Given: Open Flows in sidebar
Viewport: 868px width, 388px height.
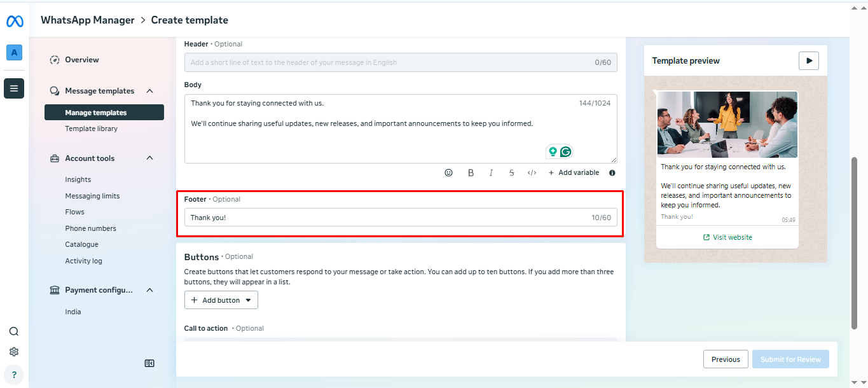Looking at the screenshot, I should [x=74, y=212].
